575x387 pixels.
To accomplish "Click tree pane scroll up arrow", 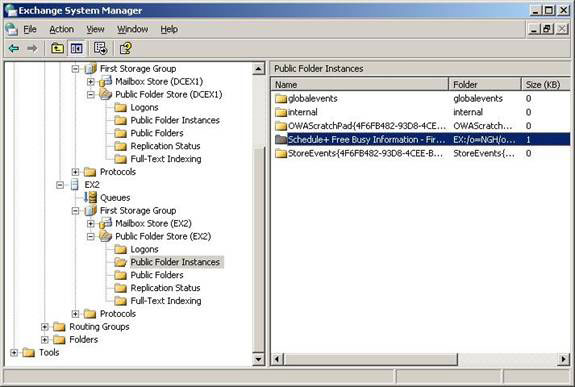I will 259,69.
